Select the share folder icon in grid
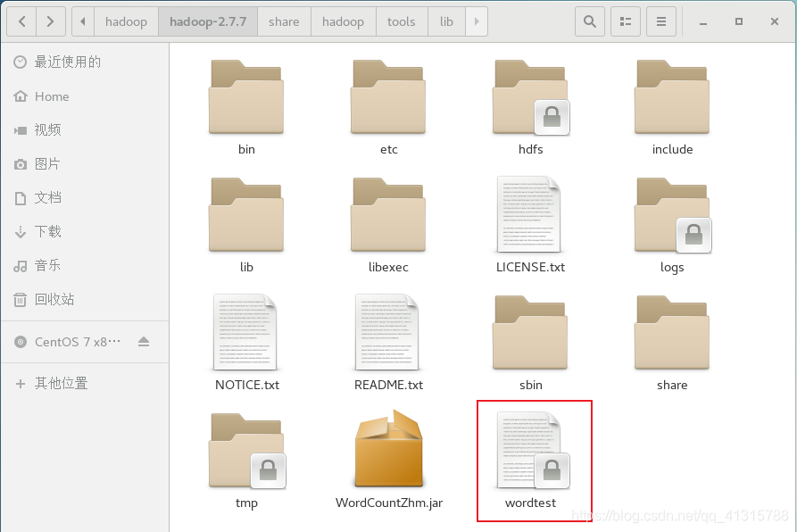The image size is (797, 532). click(672, 333)
